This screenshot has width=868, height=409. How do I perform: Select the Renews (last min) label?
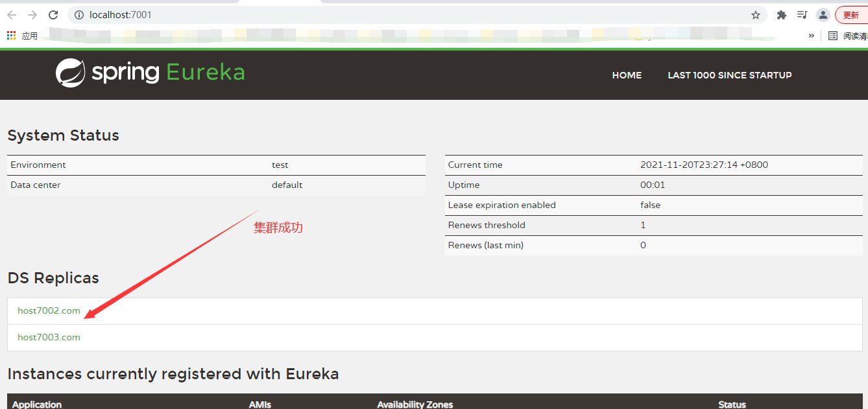point(486,245)
